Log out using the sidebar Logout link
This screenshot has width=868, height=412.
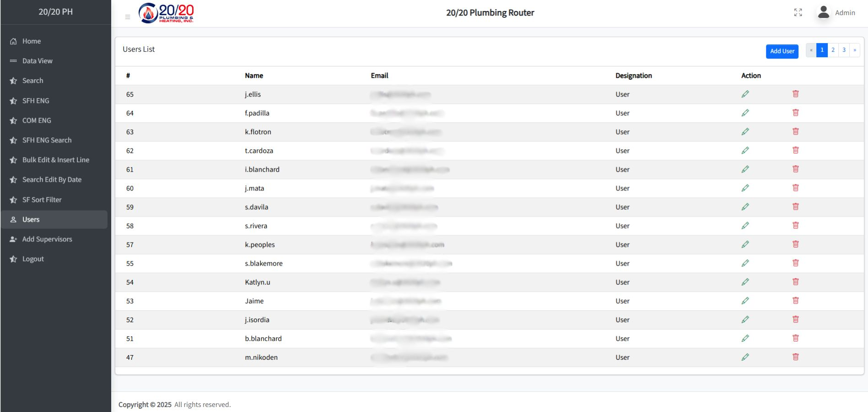[33, 259]
